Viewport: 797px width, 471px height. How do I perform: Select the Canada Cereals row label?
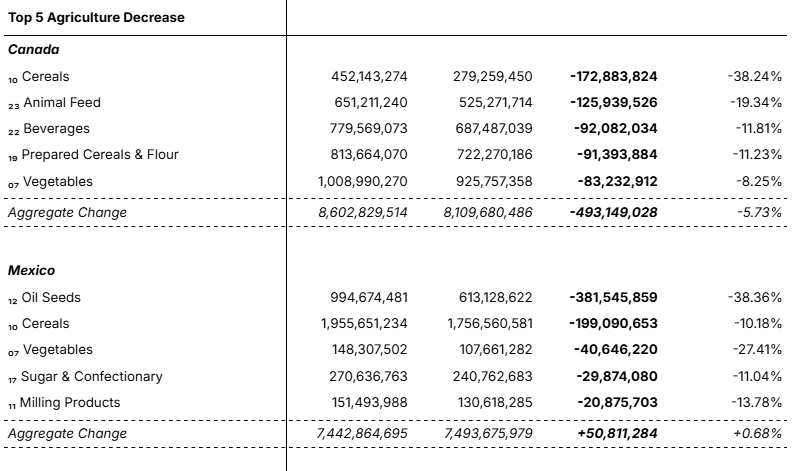46,77
